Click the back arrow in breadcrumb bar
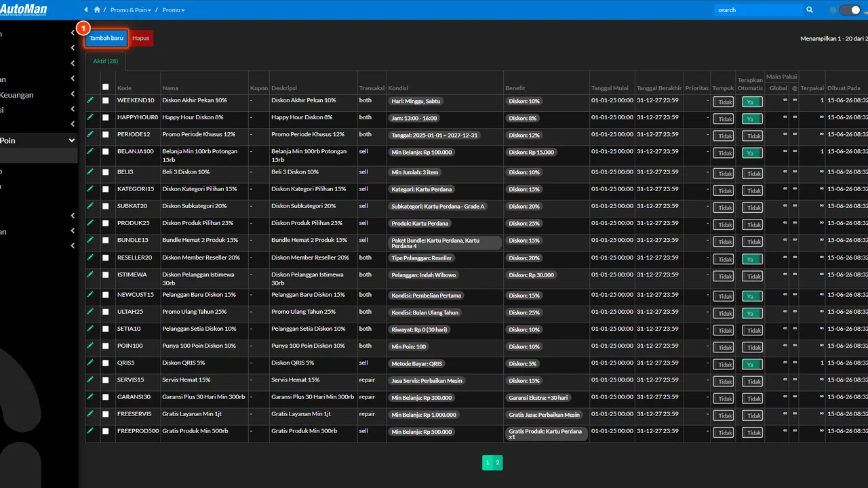Image resolution: width=868 pixels, height=488 pixels. pos(86,10)
